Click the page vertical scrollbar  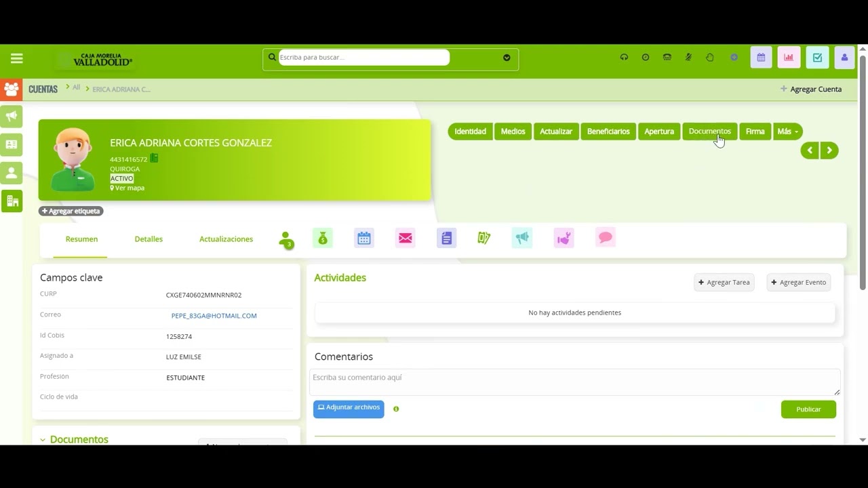point(863,173)
